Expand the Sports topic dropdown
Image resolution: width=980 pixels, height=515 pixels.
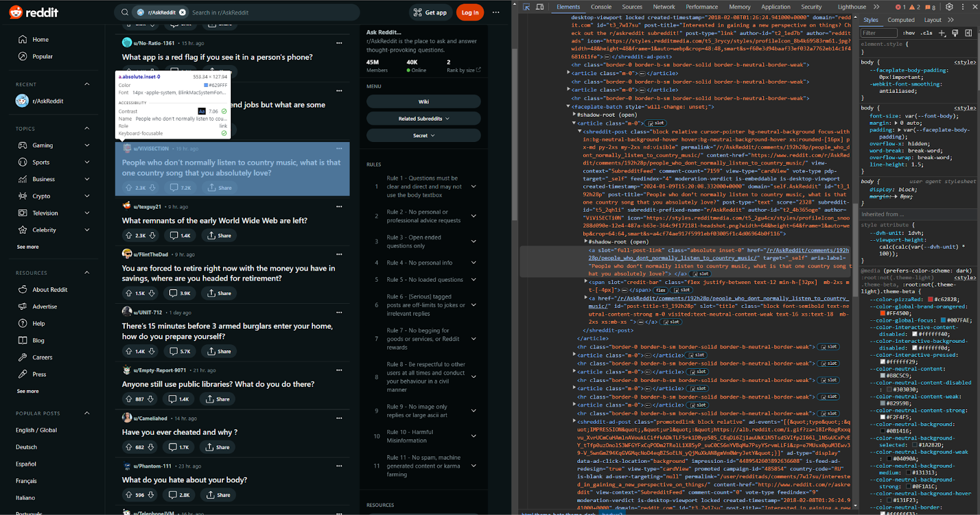(87, 162)
